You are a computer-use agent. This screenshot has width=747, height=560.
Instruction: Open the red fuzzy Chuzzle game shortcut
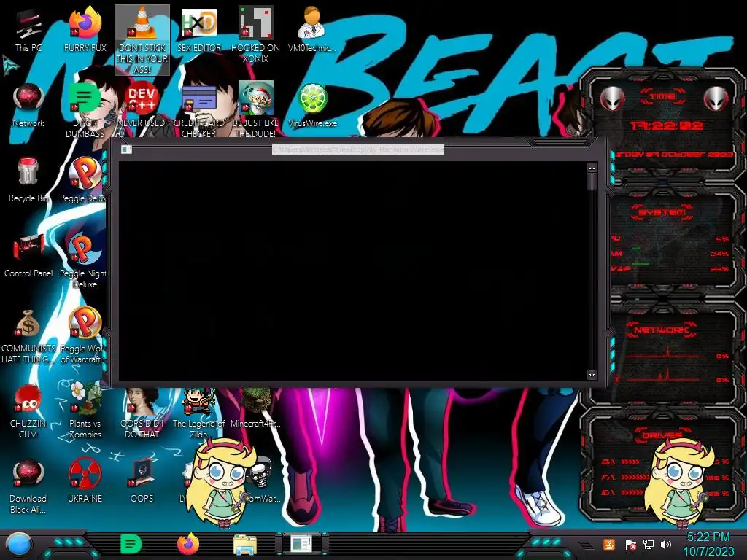pos(28,411)
